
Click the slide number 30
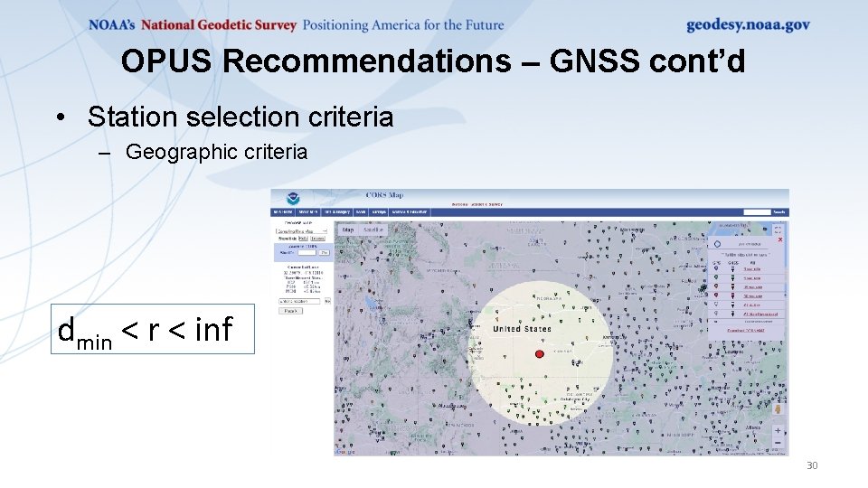point(812,465)
